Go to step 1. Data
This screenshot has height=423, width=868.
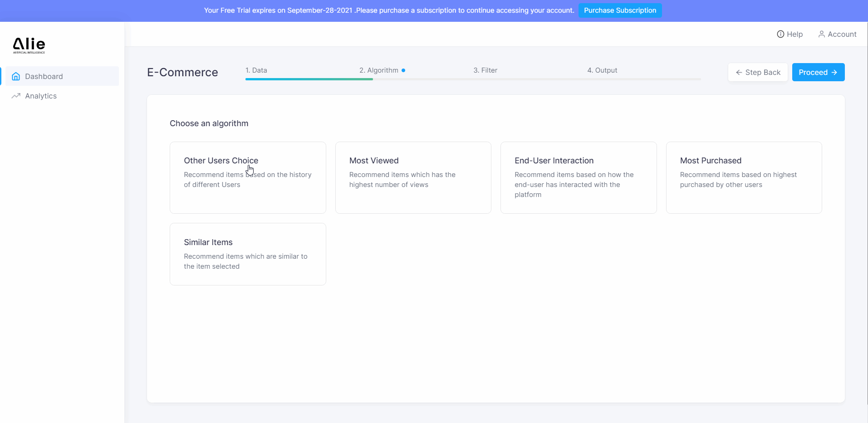[x=256, y=70]
